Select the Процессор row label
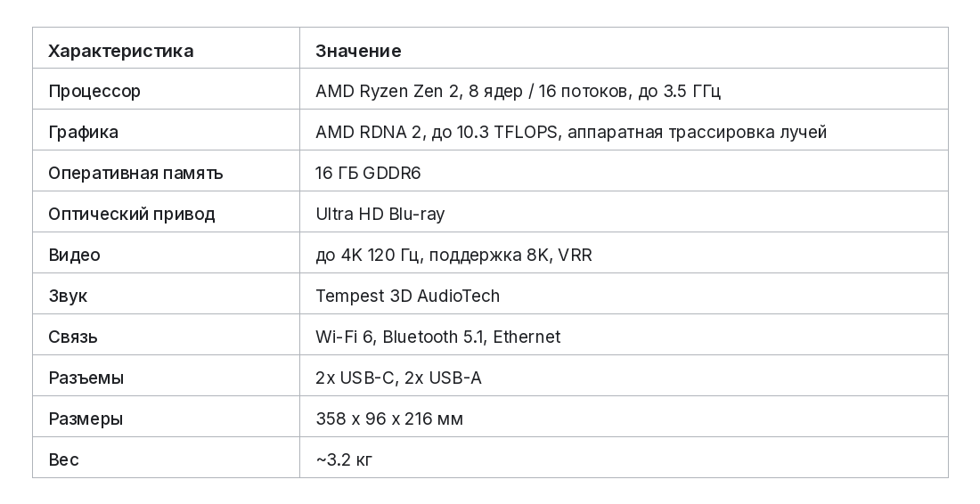The image size is (980, 504). pyautogui.click(x=94, y=92)
